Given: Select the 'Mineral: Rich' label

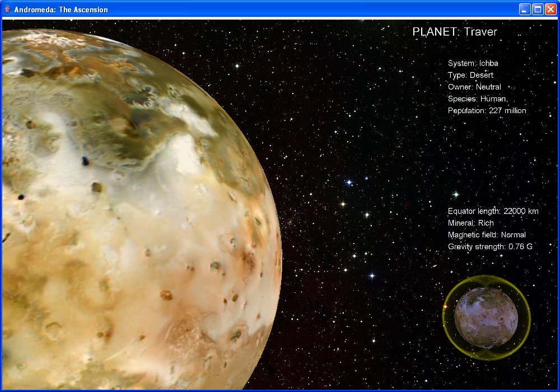Looking at the screenshot, I should coord(470,223).
